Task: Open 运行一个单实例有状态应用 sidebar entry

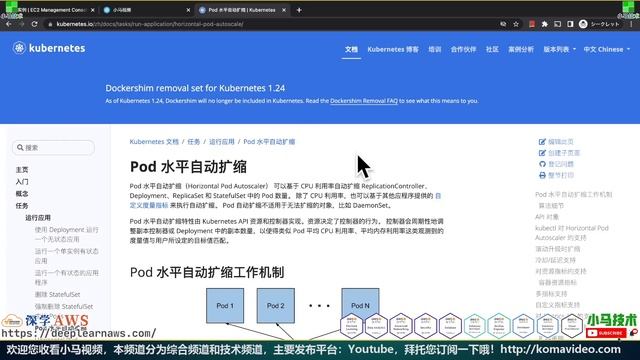Action: (x=67, y=256)
